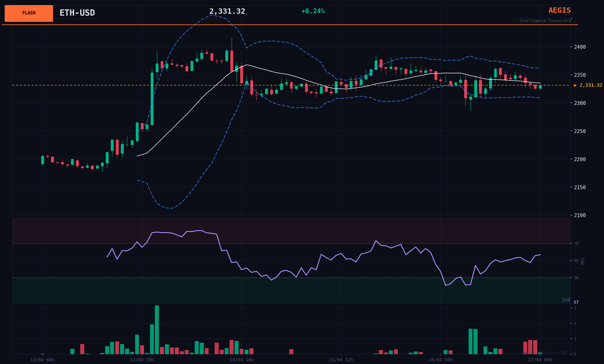Click the AEGIS logo text
Viewport: 604px width, 364px height.
pyautogui.click(x=559, y=10)
